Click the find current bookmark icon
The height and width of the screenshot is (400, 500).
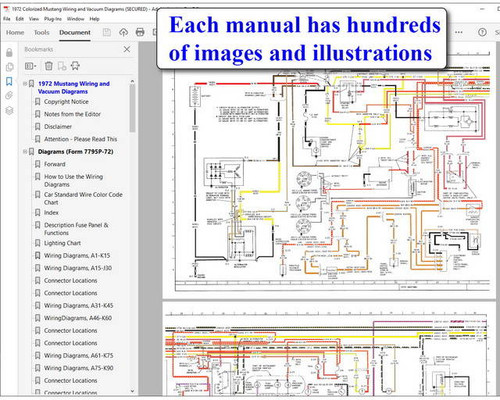[x=75, y=66]
